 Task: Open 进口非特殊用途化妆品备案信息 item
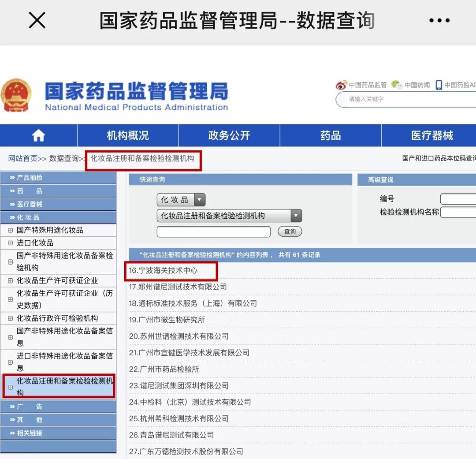pyautogui.click(x=65, y=362)
